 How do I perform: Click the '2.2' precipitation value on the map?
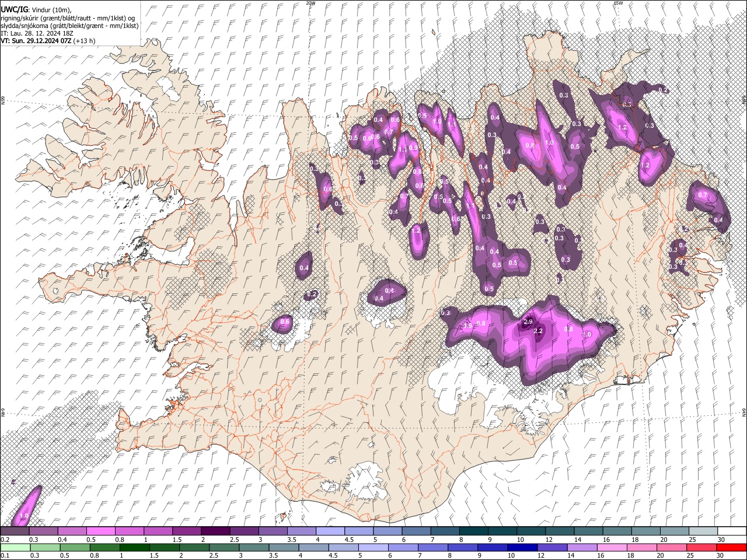pos(539,331)
